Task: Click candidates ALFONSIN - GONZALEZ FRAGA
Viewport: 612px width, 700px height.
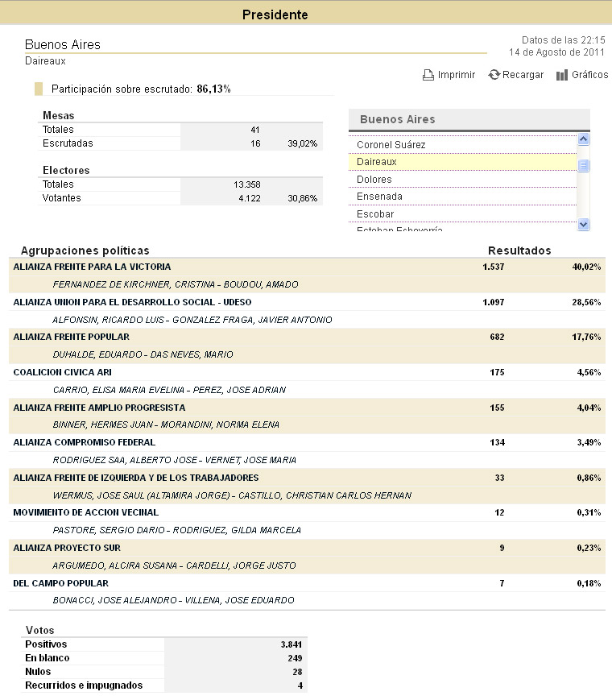Action: point(192,320)
